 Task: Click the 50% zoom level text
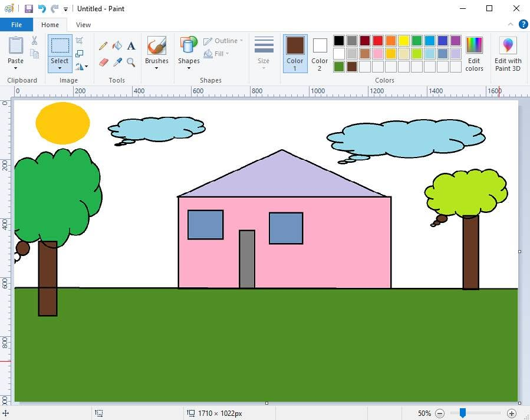coord(424,414)
